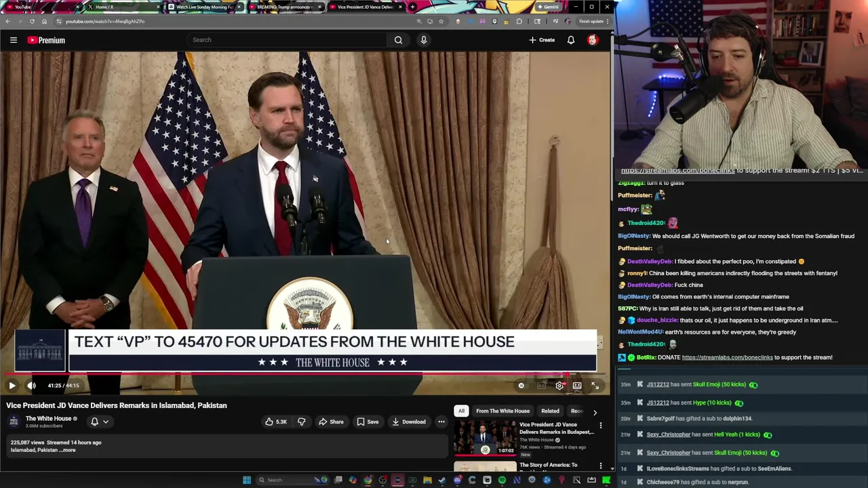The image size is (868, 488).
Task: Play the paused video
Action: coord(12,386)
